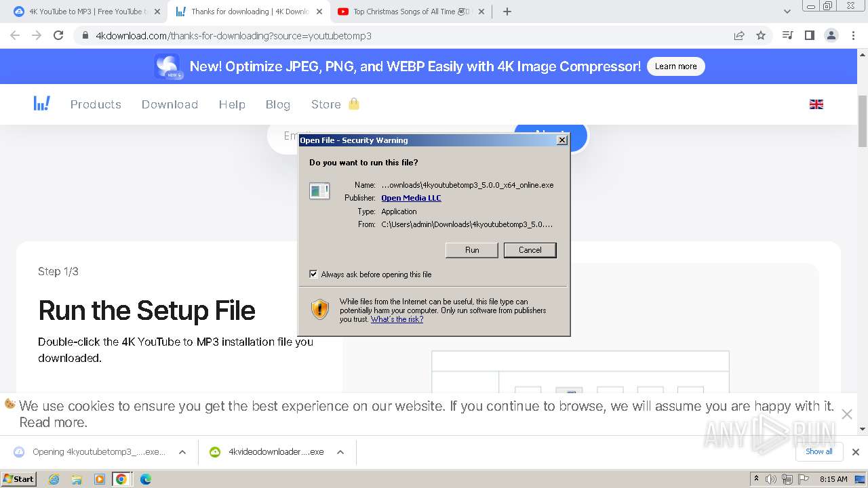Open a new browser tab

point(507,12)
